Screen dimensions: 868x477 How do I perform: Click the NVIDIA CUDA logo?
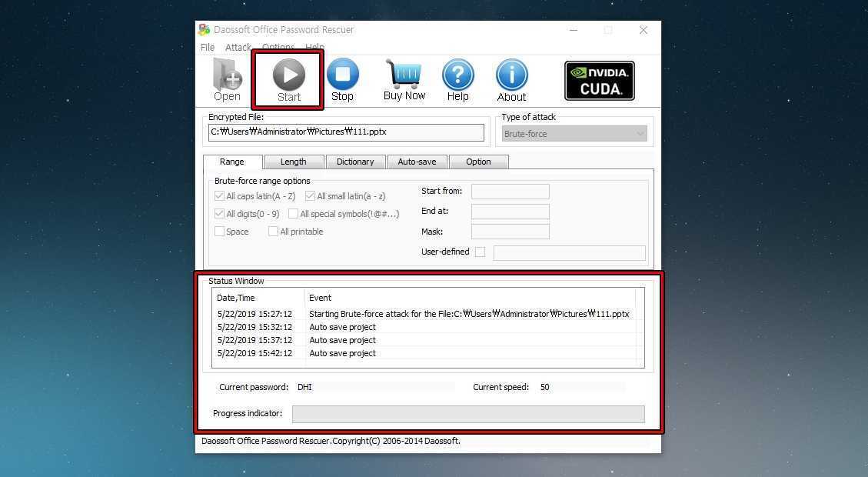pyautogui.click(x=600, y=81)
